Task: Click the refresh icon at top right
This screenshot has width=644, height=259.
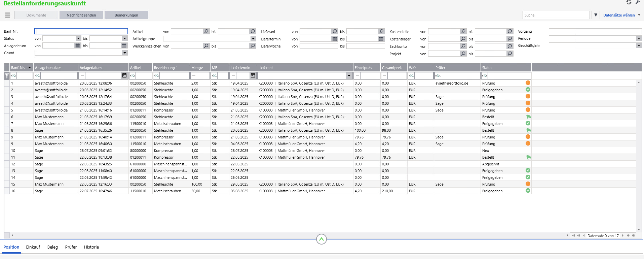Action: pos(629,2)
